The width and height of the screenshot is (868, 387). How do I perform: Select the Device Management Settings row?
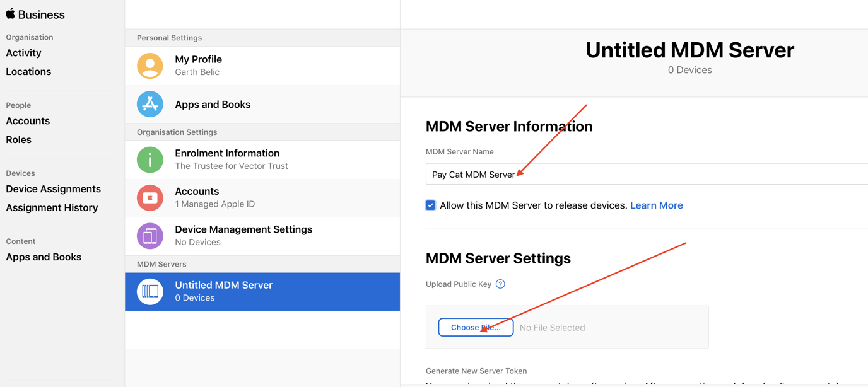point(262,236)
